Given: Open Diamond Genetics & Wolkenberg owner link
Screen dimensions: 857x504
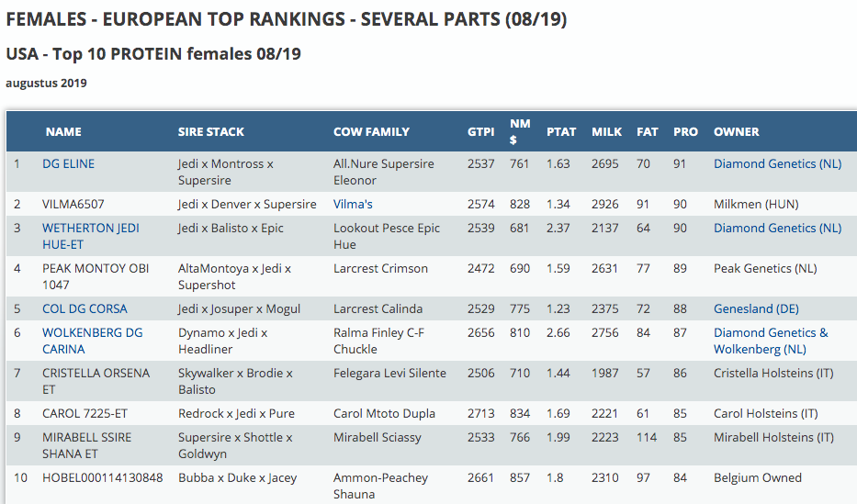Looking at the screenshot, I should click(x=770, y=332).
